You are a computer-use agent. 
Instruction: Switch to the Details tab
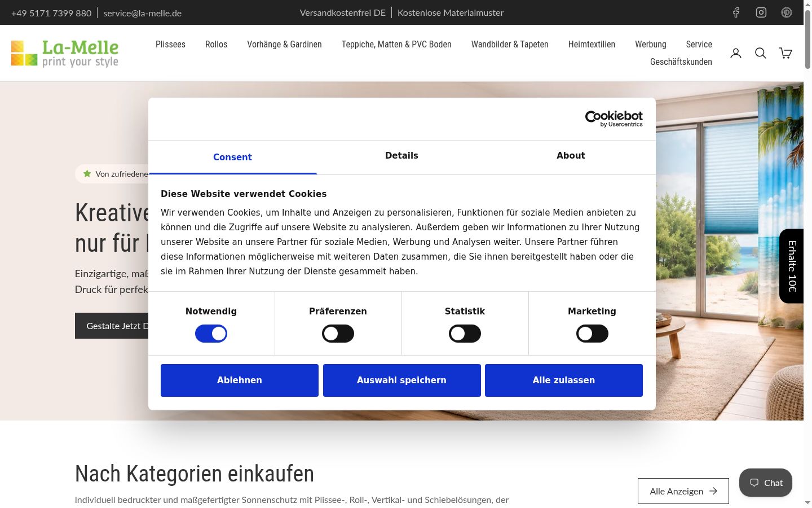[401, 156]
